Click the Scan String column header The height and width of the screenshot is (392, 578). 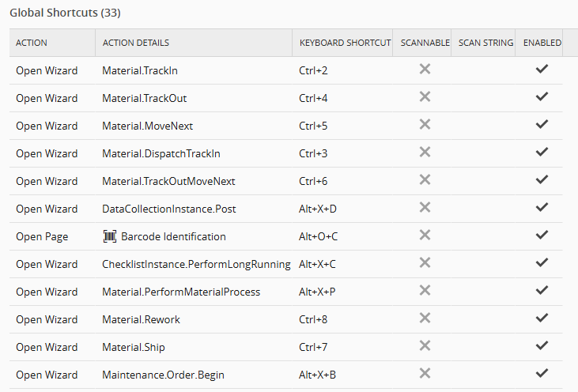485,43
